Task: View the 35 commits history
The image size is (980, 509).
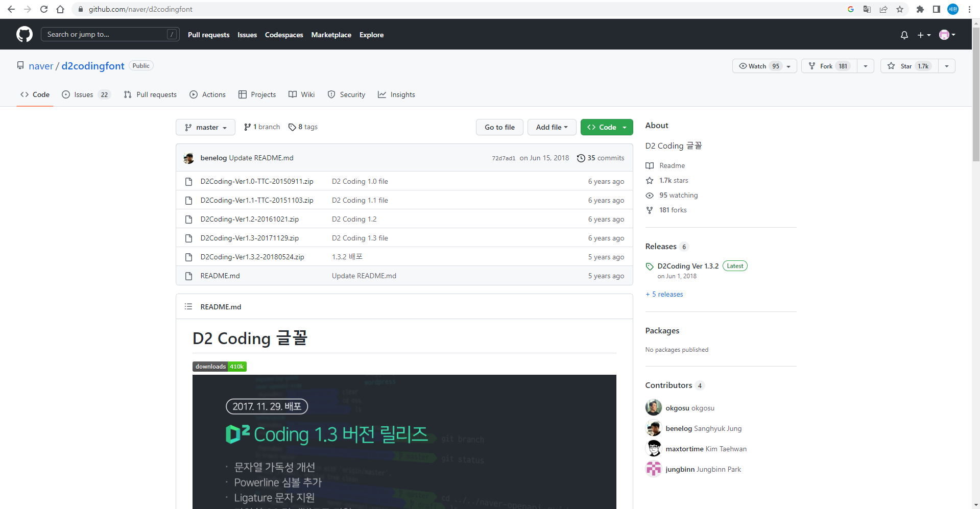Action: tap(601, 158)
